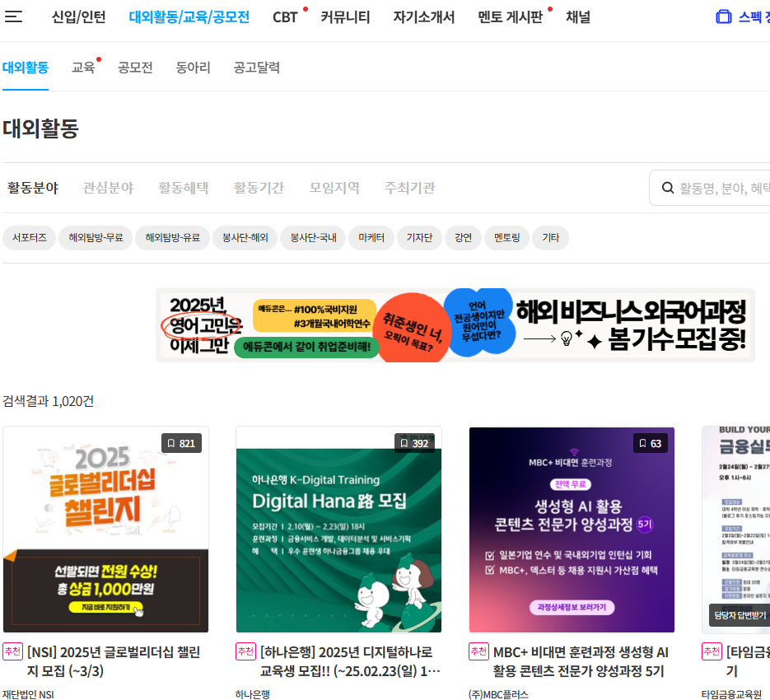Click the 재단법인 NSI organizer name

[x=28, y=694]
